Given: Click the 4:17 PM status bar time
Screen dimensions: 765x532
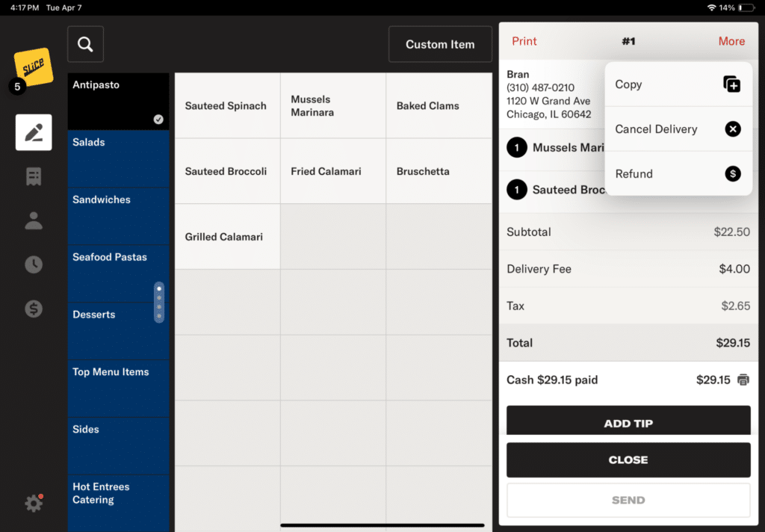Looking at the screenshot, I should (25, 7).
